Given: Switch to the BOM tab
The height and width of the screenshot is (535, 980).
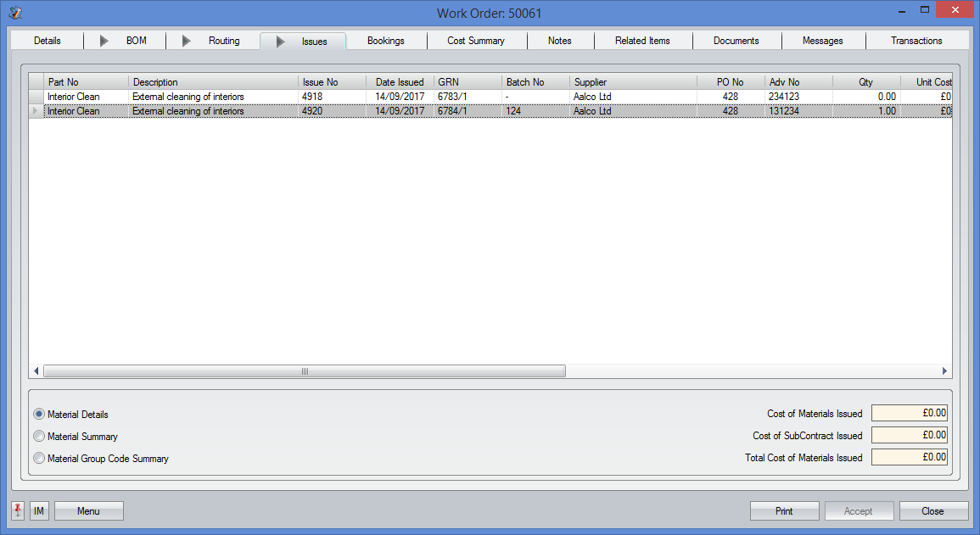Looking at the screenshot, I should coord(137,41).
